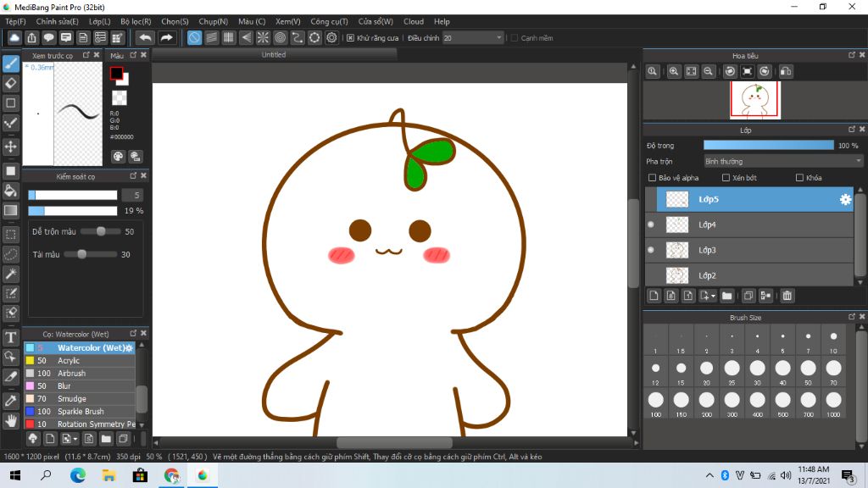Enable the Bảo vệ alpha checkbox
Screen dimensions: 868x488
[652, 178]
